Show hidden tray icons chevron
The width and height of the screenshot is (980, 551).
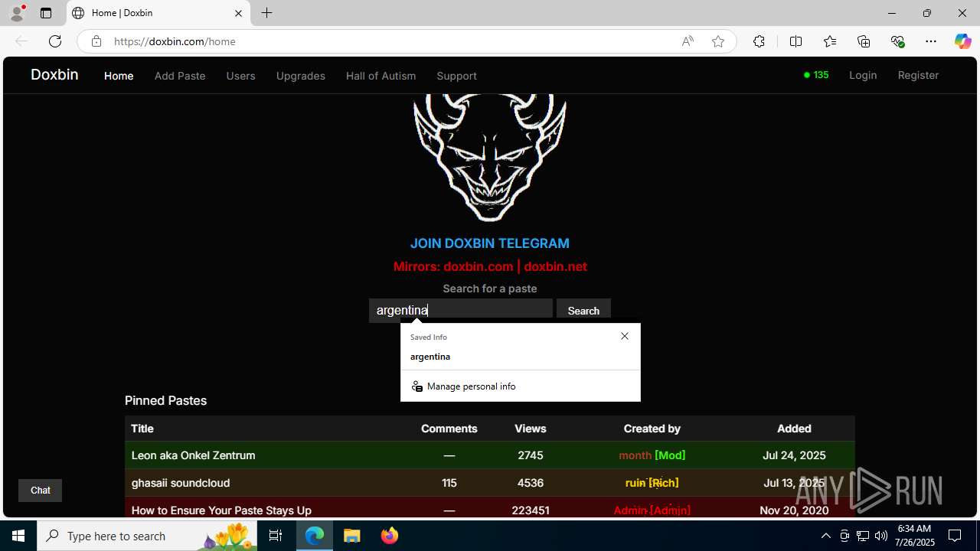coord(825,536)
